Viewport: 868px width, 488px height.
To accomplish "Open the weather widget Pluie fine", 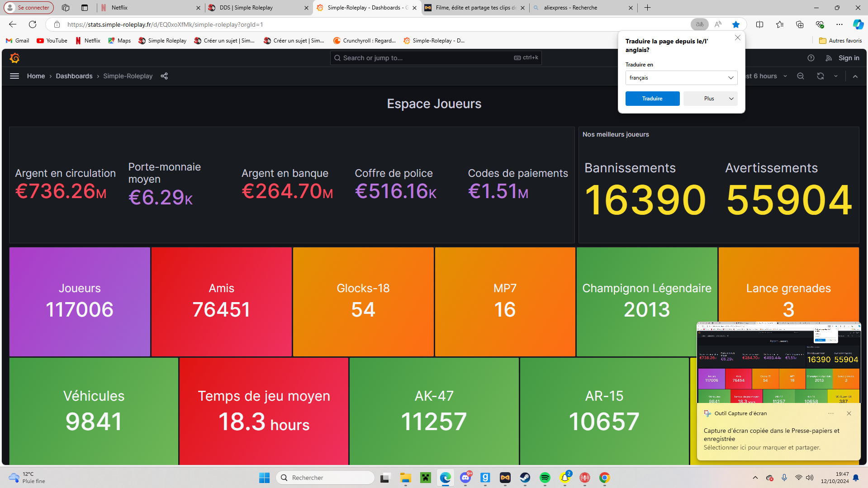I will click(x=27, y=478).
